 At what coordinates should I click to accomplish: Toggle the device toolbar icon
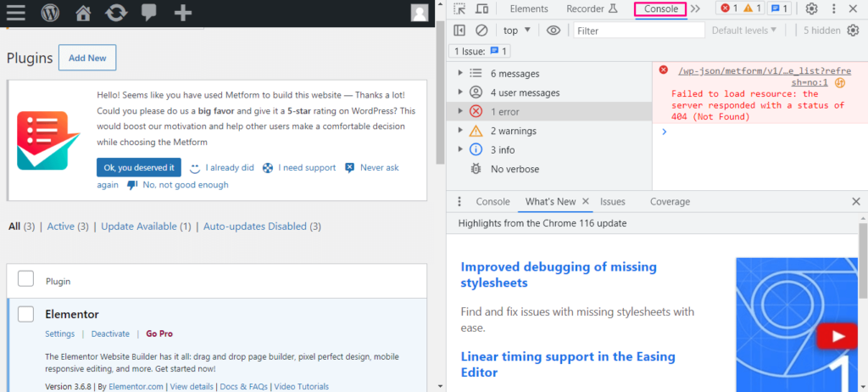[x=482, y=8]
